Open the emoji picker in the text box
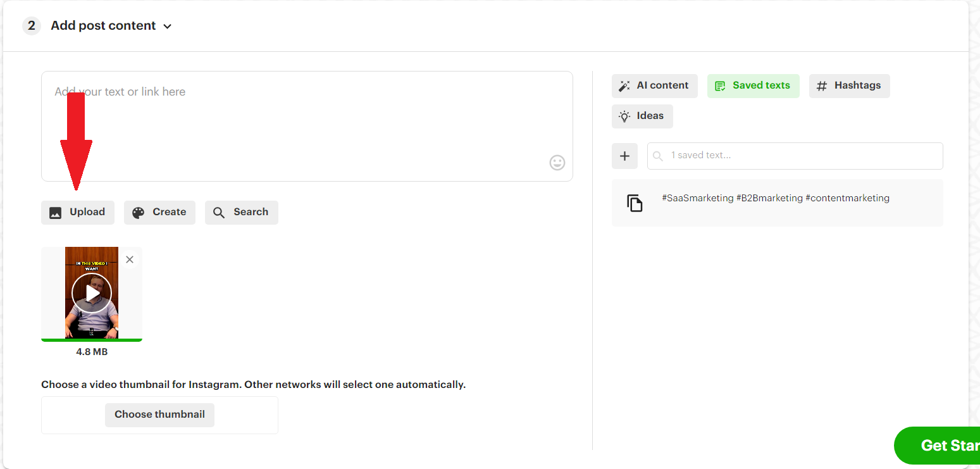The image size is (980, 469). tap(557, 163)
